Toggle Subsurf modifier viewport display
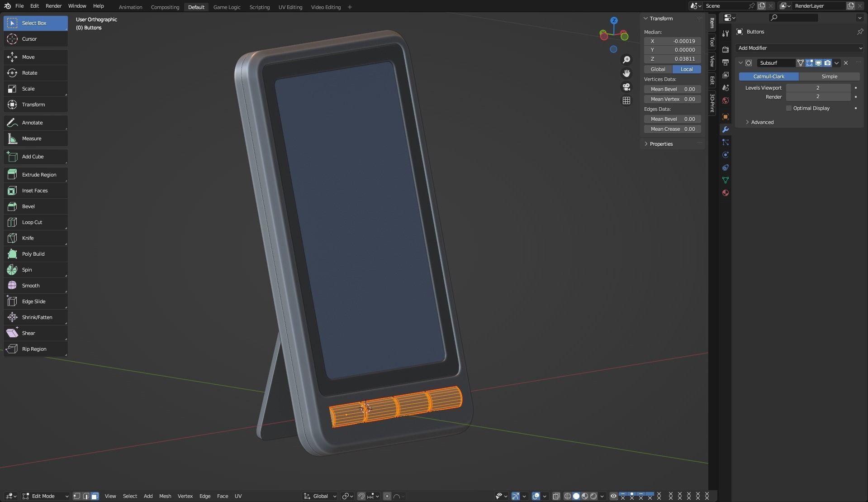 [818, 63]
